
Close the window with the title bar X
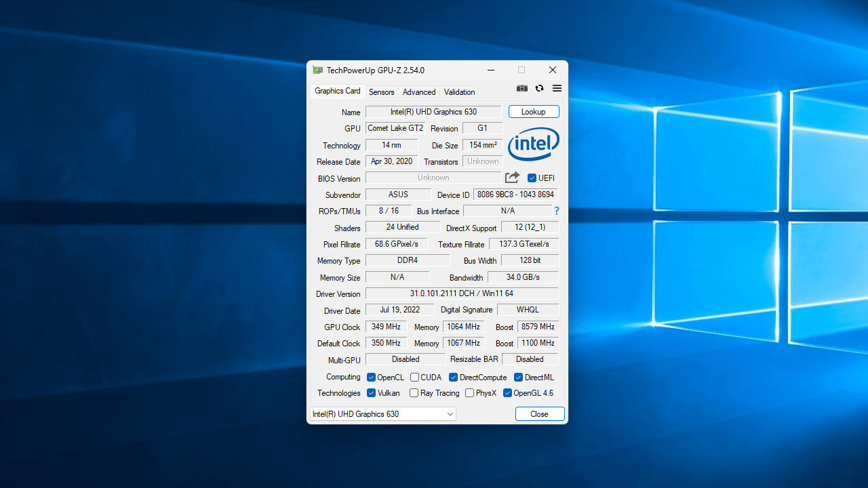point(553,70)
